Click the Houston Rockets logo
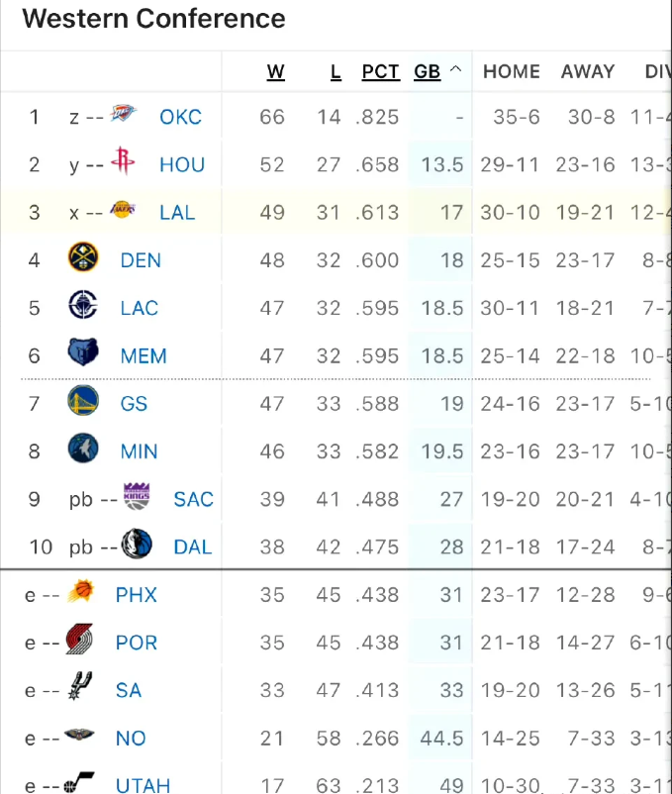672x794 pixels. pyautogui.click(x=123, y=160)
